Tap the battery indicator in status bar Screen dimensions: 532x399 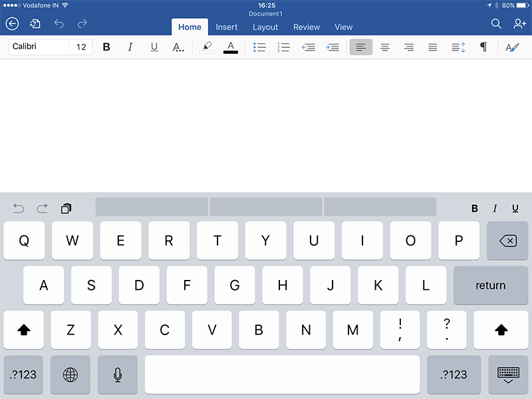coord(523,5)
